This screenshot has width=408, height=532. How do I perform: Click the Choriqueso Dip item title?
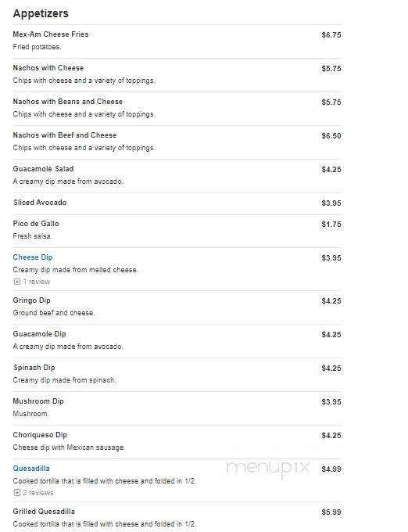(40, 435)
